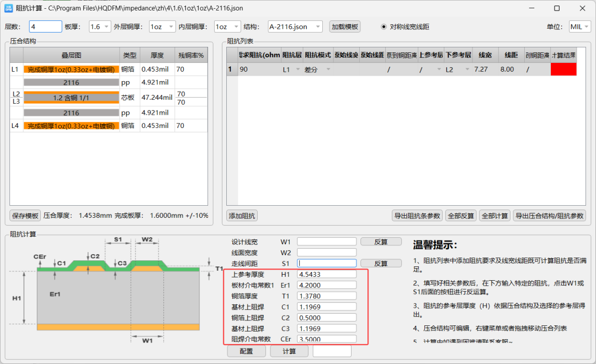This screenshot has width=596, height=364.
Task: Click the 全部计算 button
Action: [494, 216]
